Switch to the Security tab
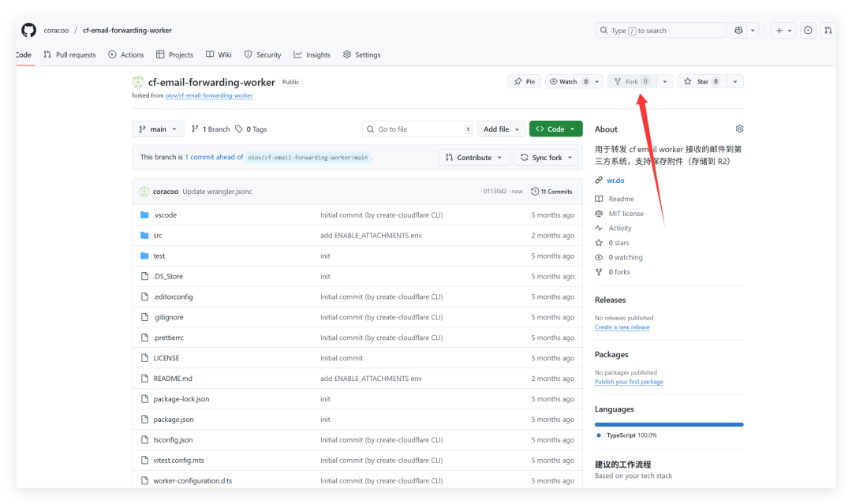 point(263,55)
